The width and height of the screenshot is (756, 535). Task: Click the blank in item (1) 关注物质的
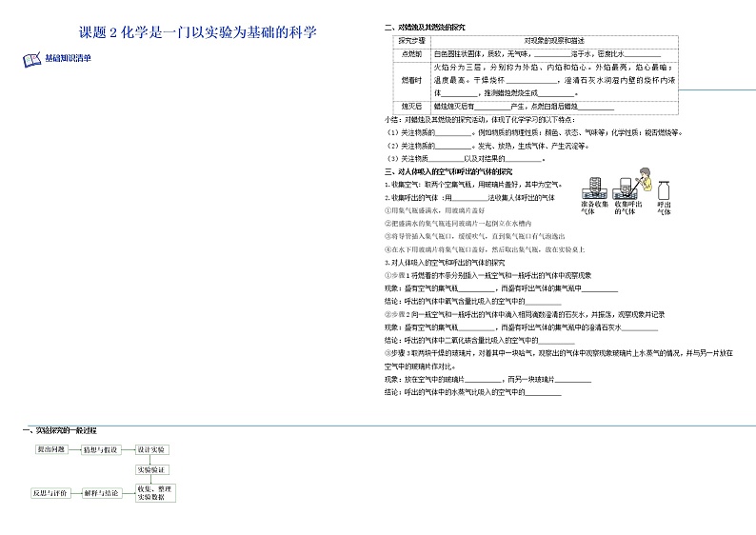(452, 133)
